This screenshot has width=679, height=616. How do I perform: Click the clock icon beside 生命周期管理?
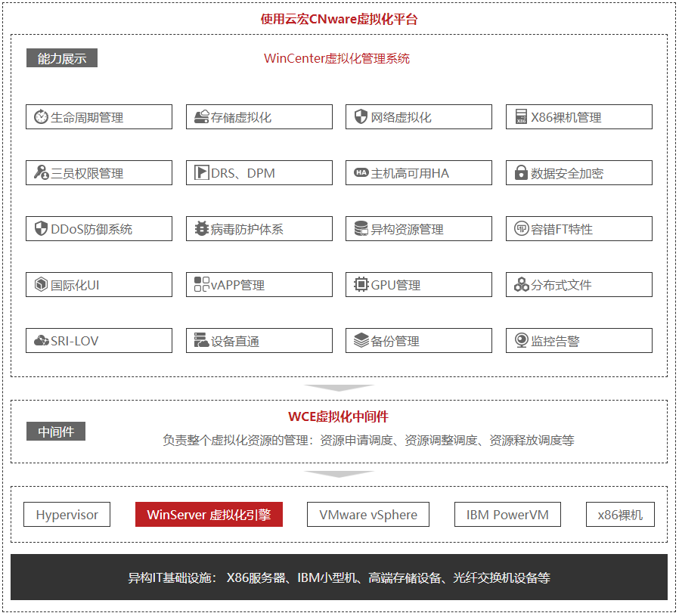(41, 117)
